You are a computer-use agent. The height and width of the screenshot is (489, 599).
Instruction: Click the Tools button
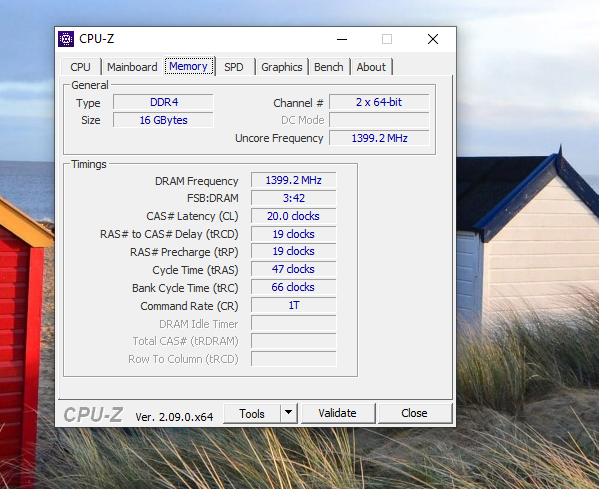click(252, 413)
